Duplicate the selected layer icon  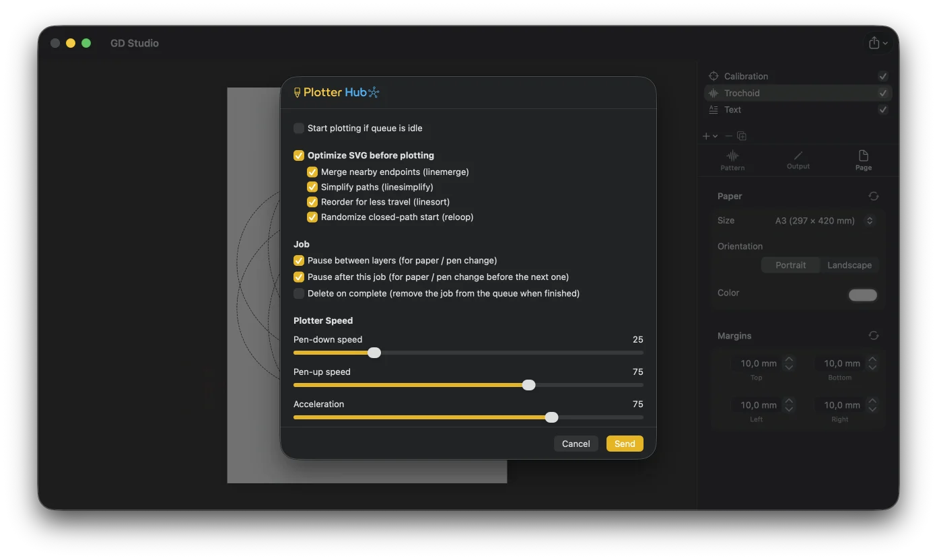pos(742,136)
